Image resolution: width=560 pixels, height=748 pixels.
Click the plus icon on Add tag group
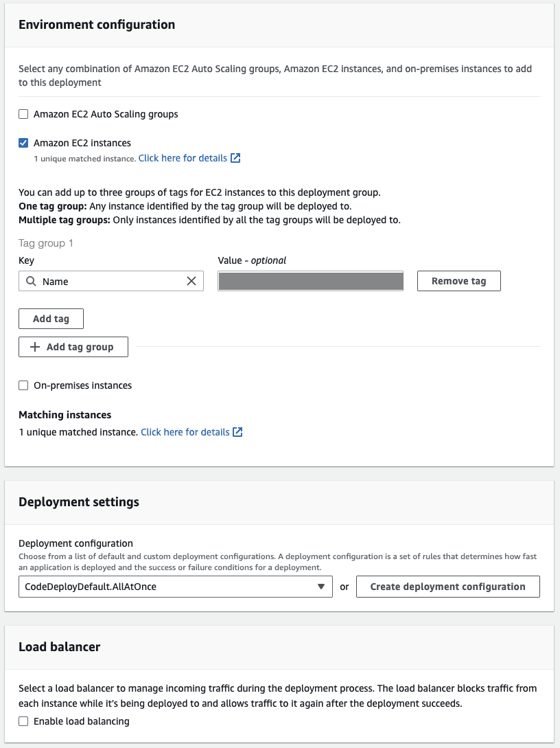[x=36, y=347]
